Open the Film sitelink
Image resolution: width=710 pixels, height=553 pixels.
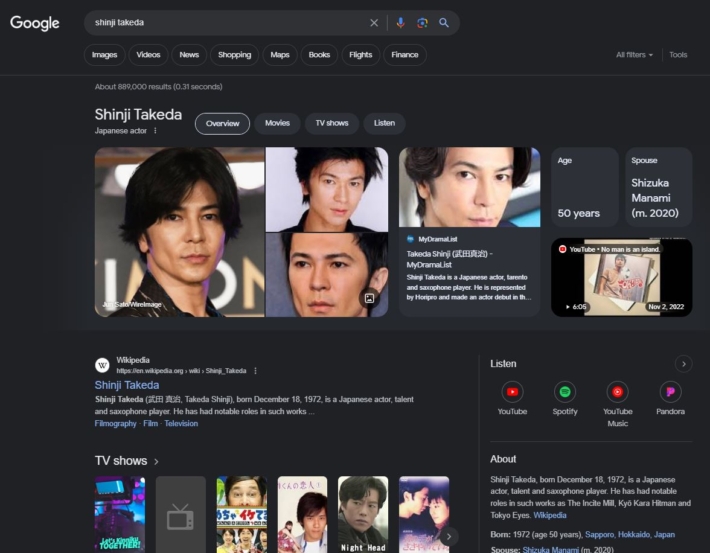(x=150, y=423)
